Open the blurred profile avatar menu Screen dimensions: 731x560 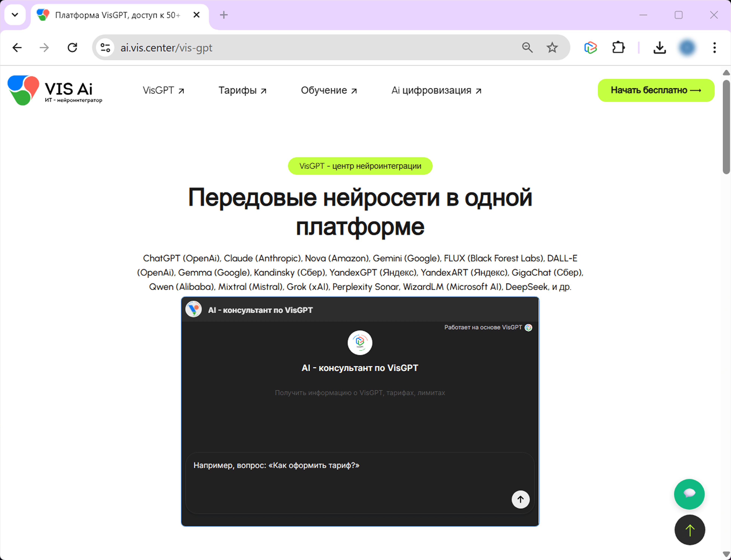pyautogui.click(x=687, y=48)
